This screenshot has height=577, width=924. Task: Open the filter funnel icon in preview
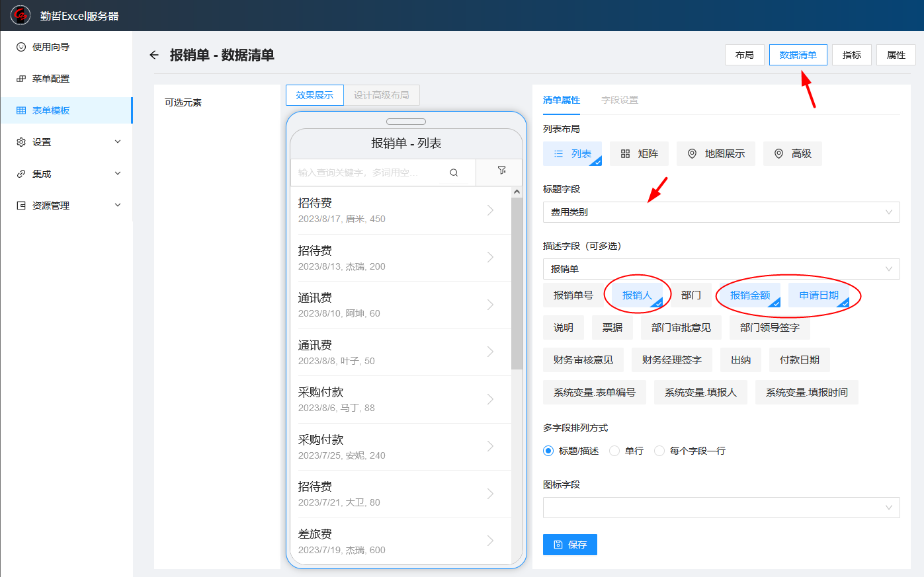pos(501,171)
